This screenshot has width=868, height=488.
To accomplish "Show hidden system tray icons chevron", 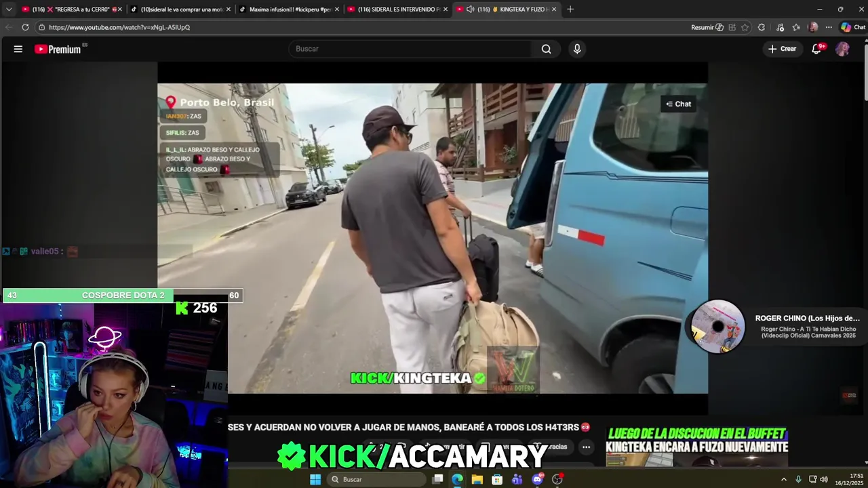I will point(784,479).
